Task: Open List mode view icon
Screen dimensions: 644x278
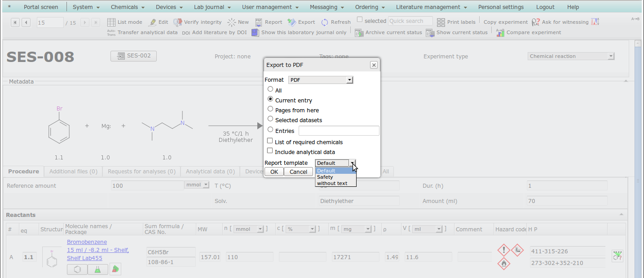Action: [x=111, y=22]
